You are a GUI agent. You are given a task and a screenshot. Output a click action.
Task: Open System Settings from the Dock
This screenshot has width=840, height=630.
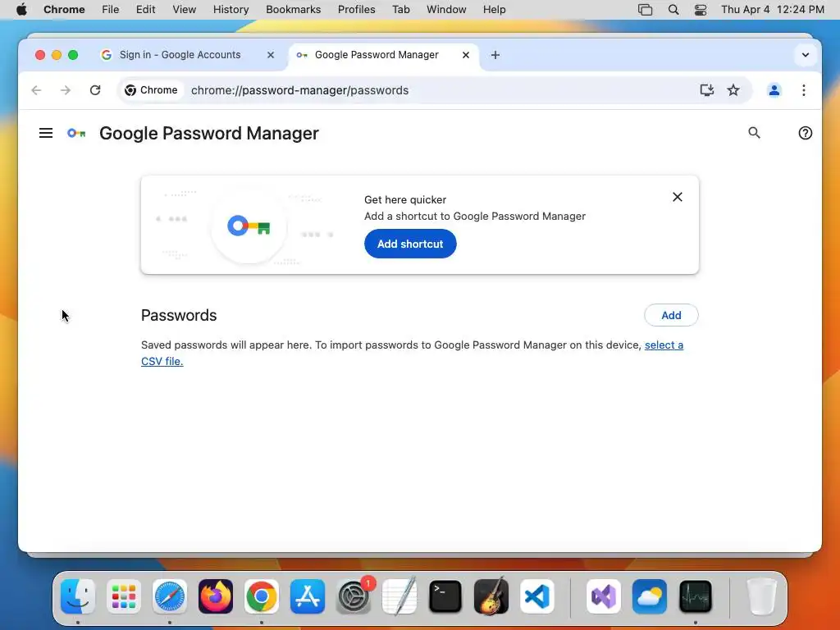354,596
